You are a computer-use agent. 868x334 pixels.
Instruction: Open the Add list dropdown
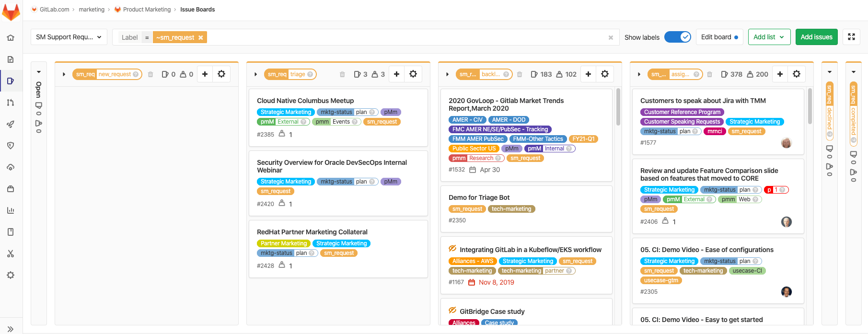[x=769, y=37]
